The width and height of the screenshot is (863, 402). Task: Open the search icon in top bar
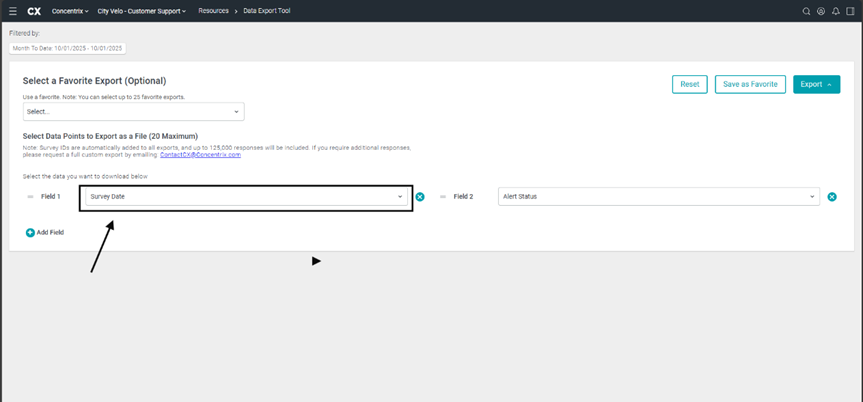click(807, 11)
